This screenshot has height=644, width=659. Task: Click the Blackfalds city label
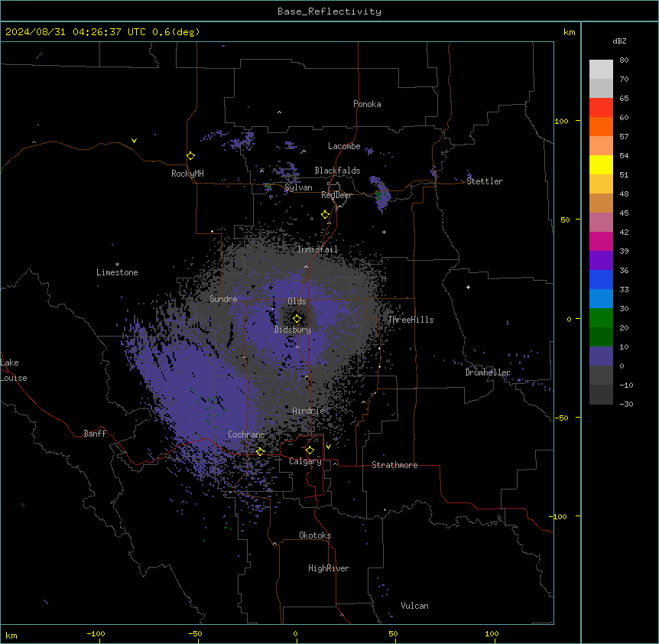337,171
